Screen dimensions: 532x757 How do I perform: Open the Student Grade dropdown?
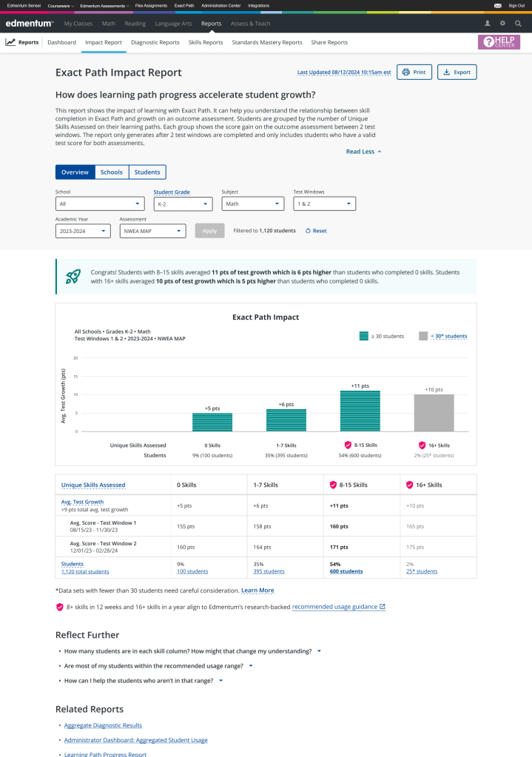(183, 204)
